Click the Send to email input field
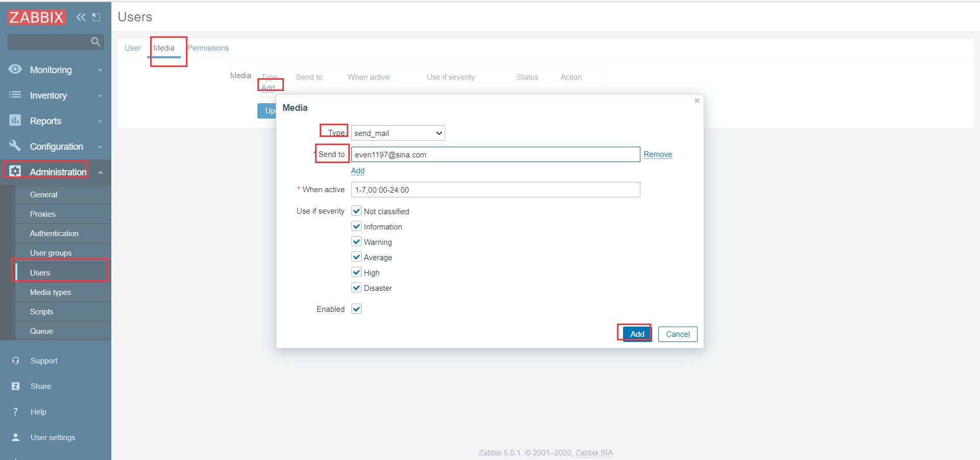 coord(495,154)
